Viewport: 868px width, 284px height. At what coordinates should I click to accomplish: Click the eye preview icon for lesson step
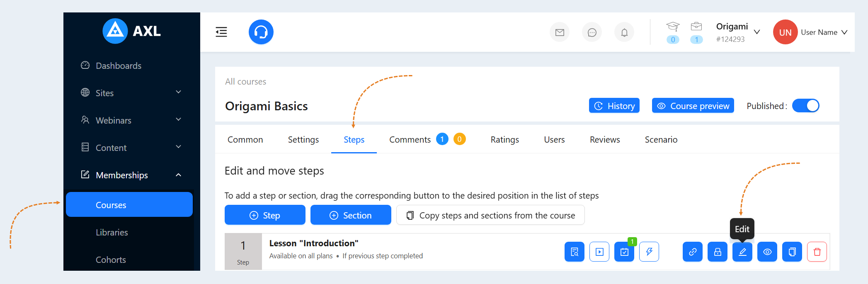[767, 252]
